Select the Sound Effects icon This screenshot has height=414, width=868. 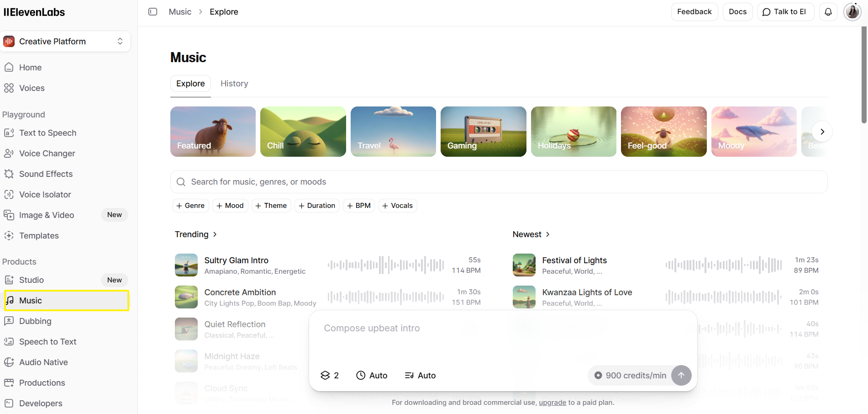click(x=10, y=174)
